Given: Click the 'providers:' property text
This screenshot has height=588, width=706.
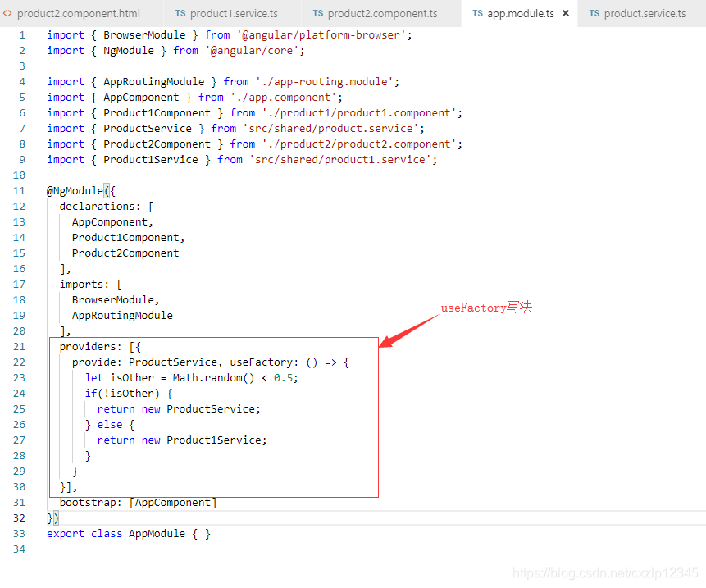Looking at the screenshot, I should (90, 347).
